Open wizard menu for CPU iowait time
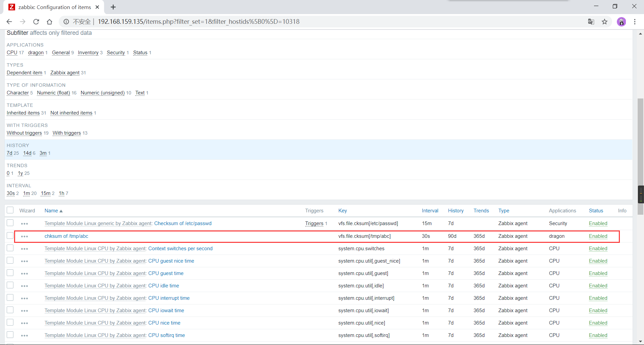Viewport: 644px width, 345px height. pyautogui.click(x=24, y=311)
